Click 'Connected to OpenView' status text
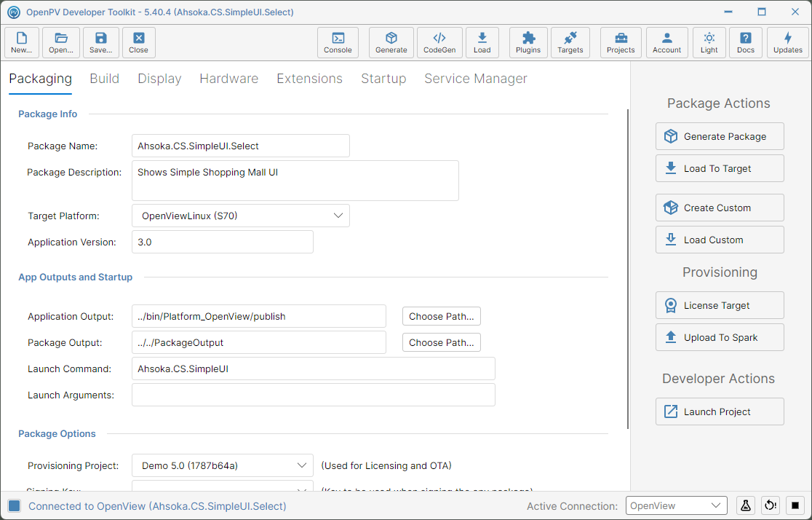This screenshot has width=812, height=520. [x=157, y=506]
